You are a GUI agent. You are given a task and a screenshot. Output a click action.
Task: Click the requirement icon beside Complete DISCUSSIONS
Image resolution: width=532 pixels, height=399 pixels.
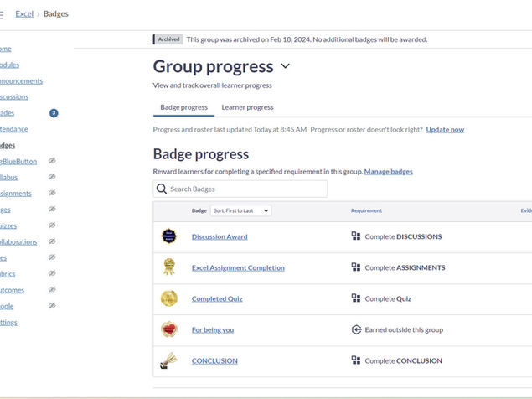pyautogui.click(x=356, y=236)
